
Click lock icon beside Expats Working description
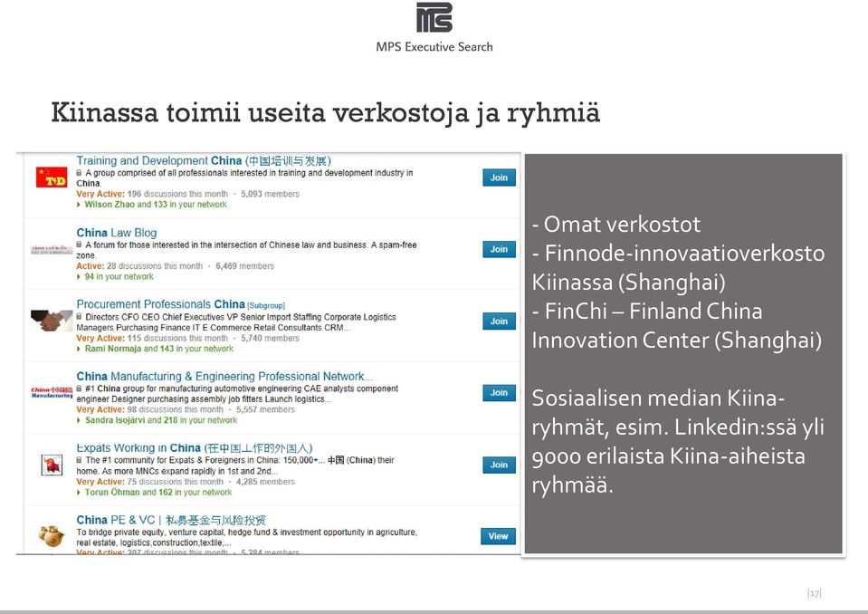pos(79,460)
